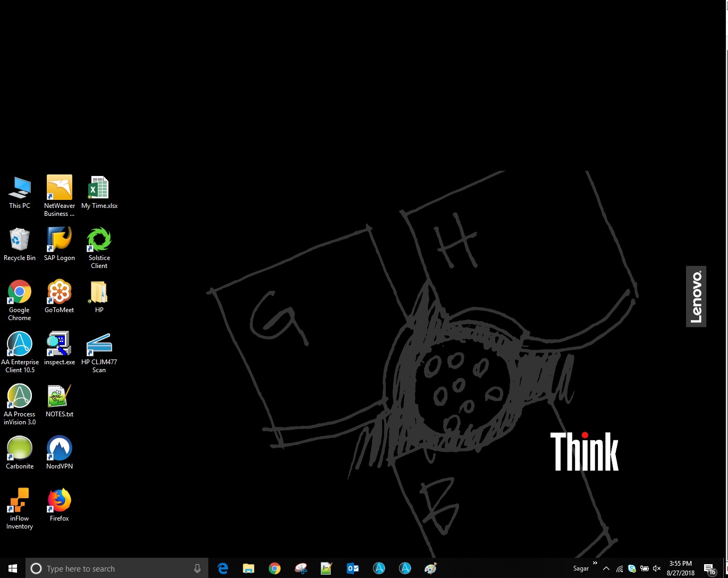Select inFlow Inventory desktop shortcut

pos(20,509)
